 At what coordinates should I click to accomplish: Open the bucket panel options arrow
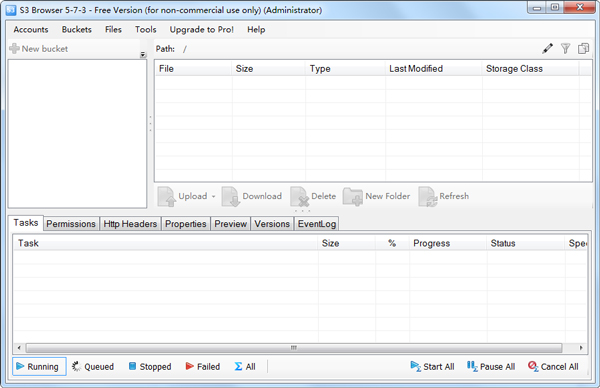[143, 55]
